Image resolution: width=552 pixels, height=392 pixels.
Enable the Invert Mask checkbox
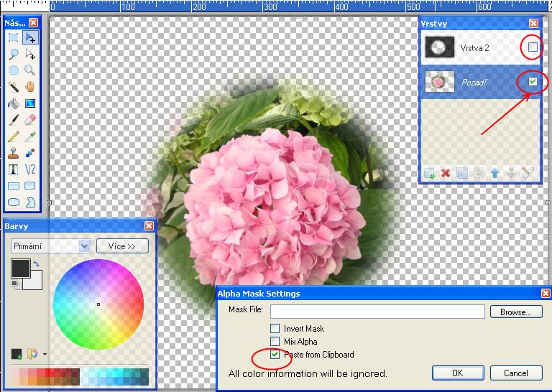(275, 329)
